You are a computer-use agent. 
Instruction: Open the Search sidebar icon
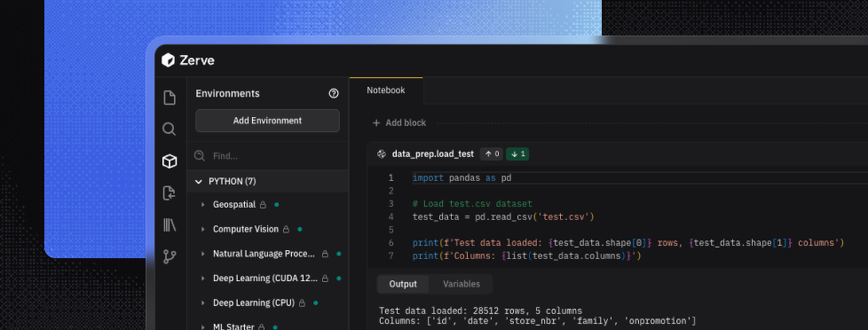point(169,129)
